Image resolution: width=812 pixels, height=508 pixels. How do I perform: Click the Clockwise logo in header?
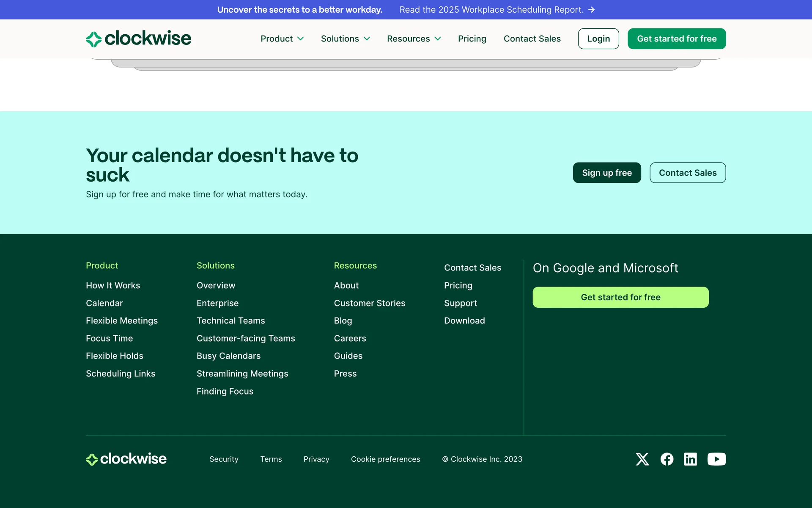click(x=138, y=39)
